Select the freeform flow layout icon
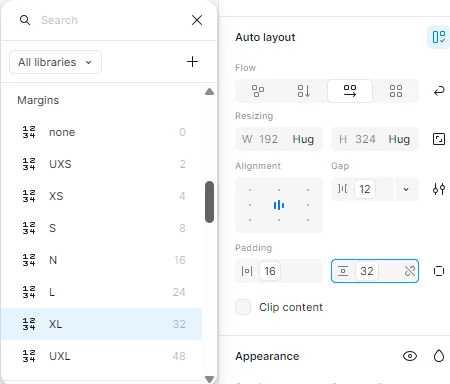450x384 pixels. click(x=258, y=91)
